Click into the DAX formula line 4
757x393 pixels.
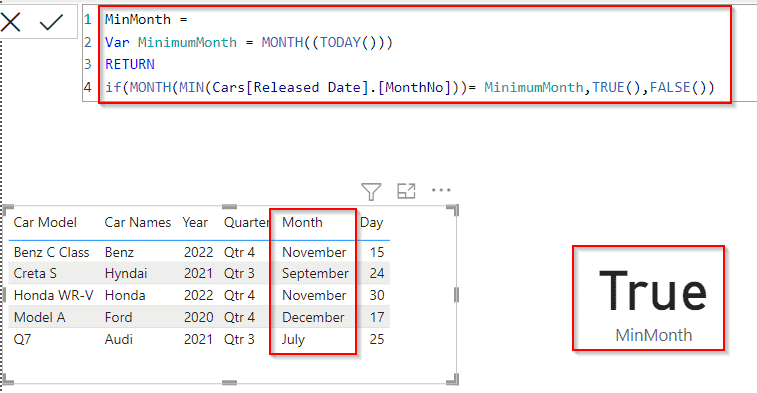coord(409,87)
